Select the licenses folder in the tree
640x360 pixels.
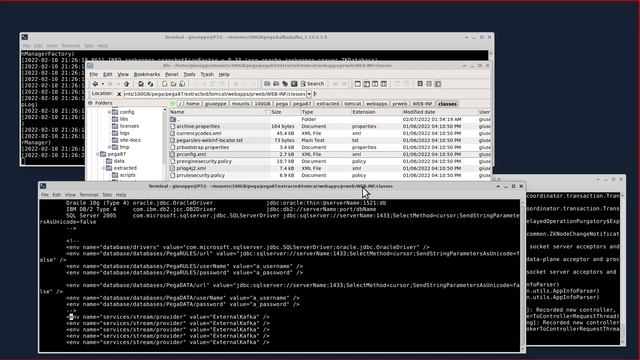(x=129, y=126)
